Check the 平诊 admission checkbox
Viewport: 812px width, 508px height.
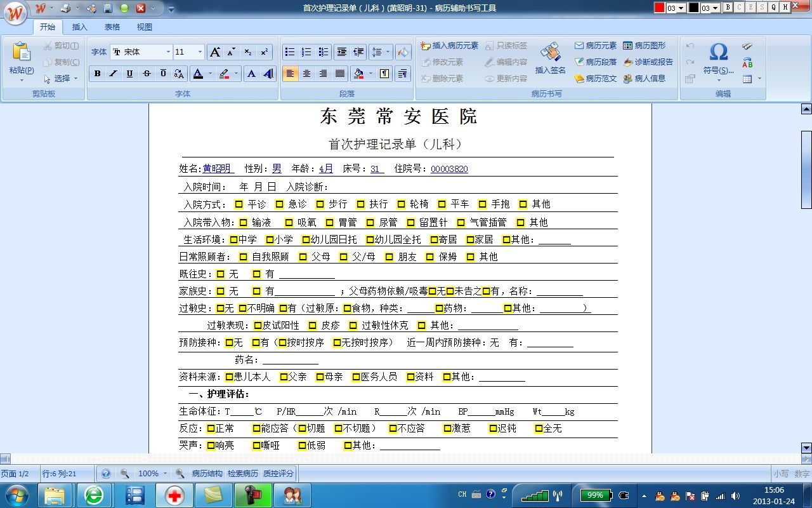point(239,204)
